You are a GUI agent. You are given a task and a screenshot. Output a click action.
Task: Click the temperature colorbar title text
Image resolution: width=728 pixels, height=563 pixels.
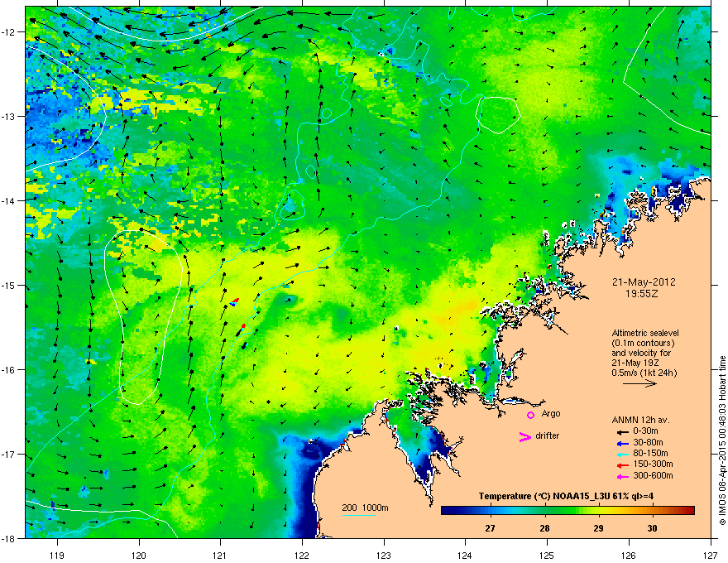click(566, 496)
